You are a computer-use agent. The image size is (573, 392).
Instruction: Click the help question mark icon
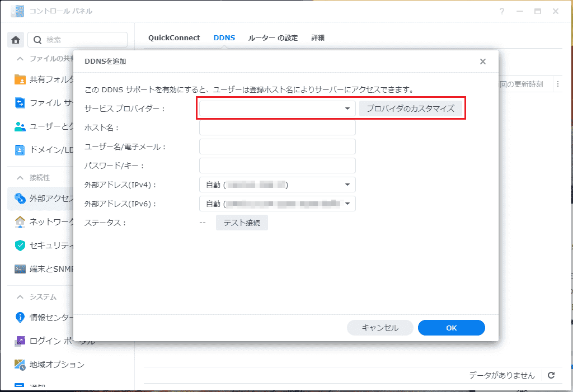pyautogui.click(x=502, y=11)
